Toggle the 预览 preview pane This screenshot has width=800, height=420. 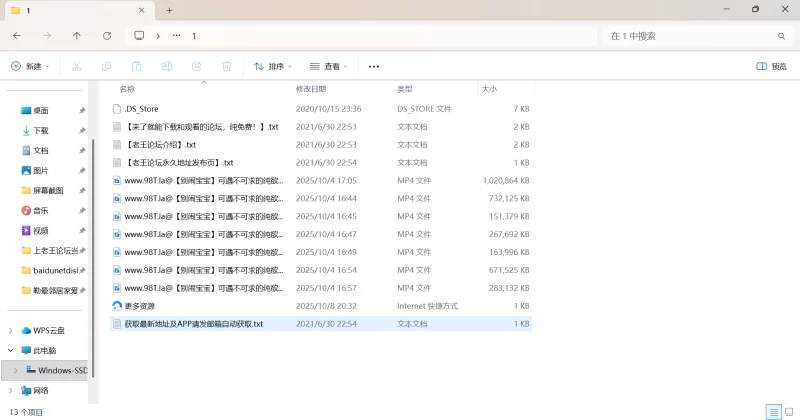point(772,67)
